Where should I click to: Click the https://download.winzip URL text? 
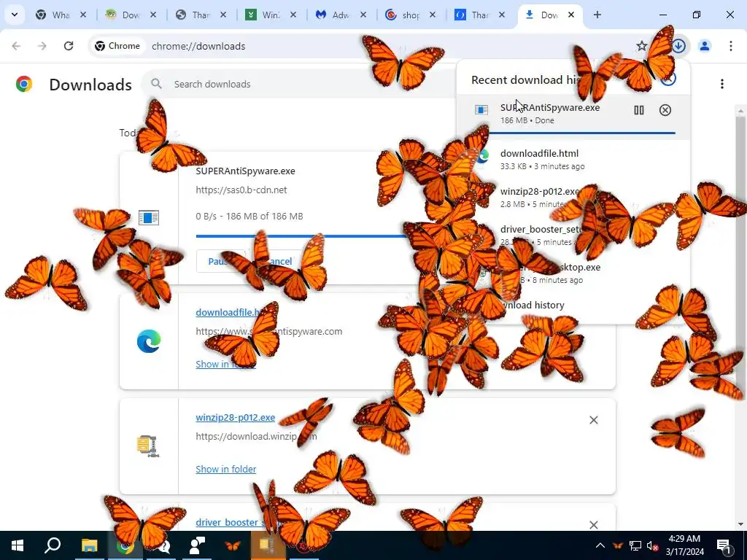coord(256,436)
